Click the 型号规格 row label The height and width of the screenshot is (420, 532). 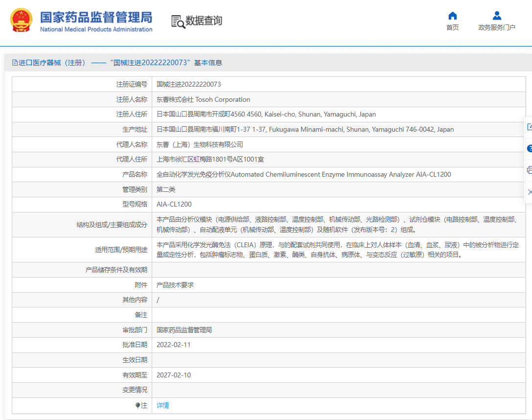135,204
